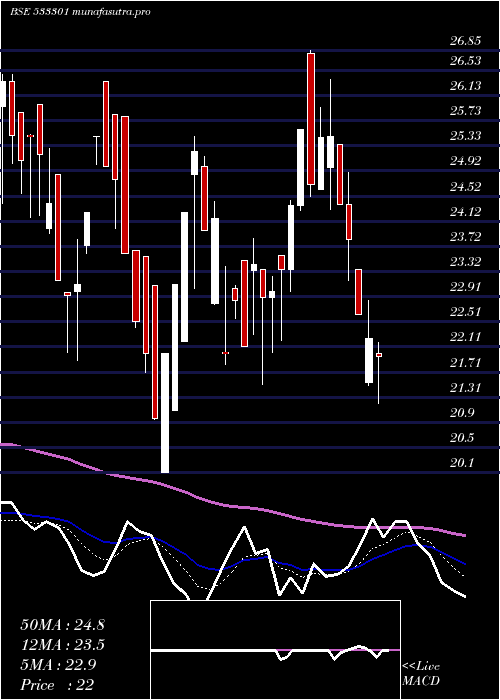Click the 5MA : 22.9 value

tap(58, 665)
